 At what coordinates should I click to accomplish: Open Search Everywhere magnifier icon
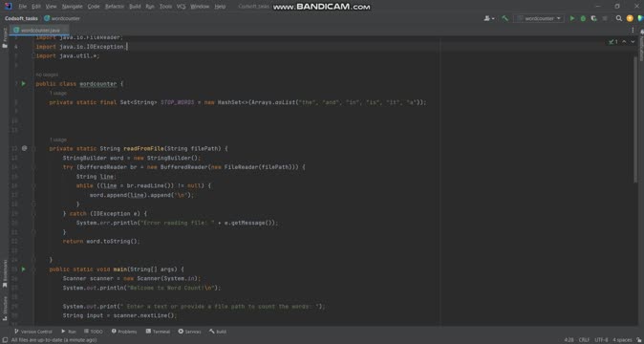point(619,18)
